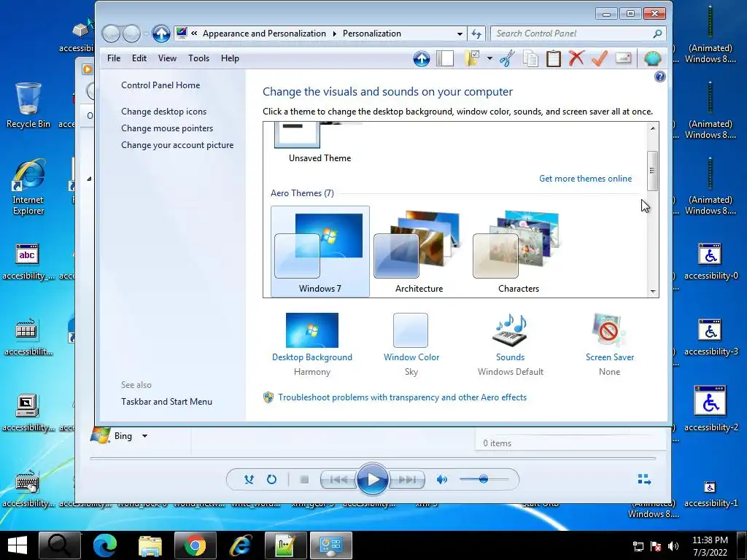Turn shuffle on in Media Player

pyautogui.click(x=249, y=479)
